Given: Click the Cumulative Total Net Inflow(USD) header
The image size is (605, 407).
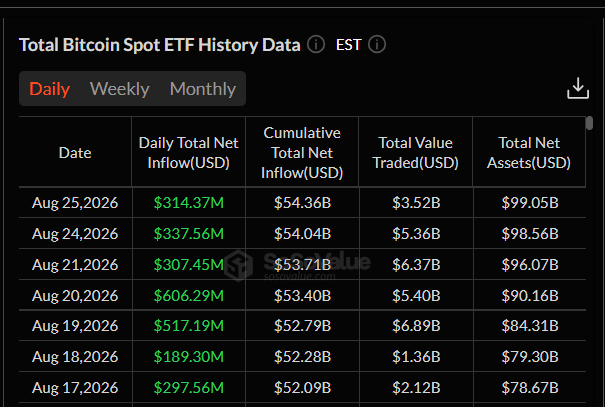Looking at the screenshot, I should pyautogui.click(x=302, y=153).
